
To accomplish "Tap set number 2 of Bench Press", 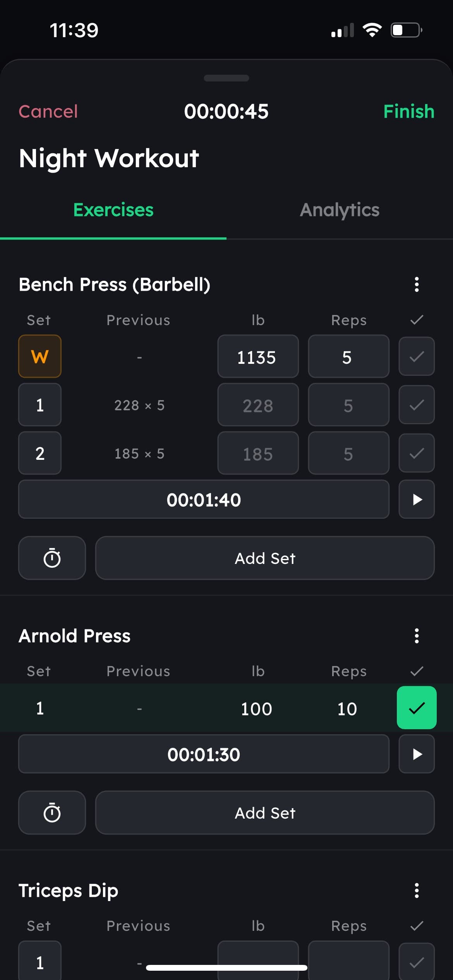I will (39, 453).
